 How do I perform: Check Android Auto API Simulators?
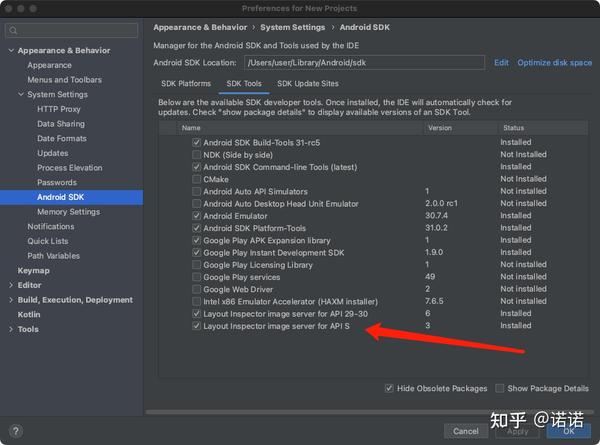pyautogui.click(x=196, y=191)
